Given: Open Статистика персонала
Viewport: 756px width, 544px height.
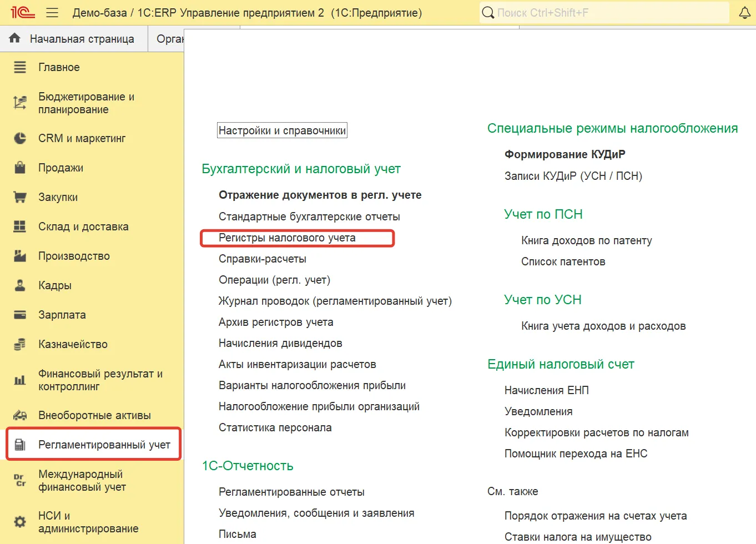Looking at the screenshot, I should pyautogui.click(x=275, y=427).
